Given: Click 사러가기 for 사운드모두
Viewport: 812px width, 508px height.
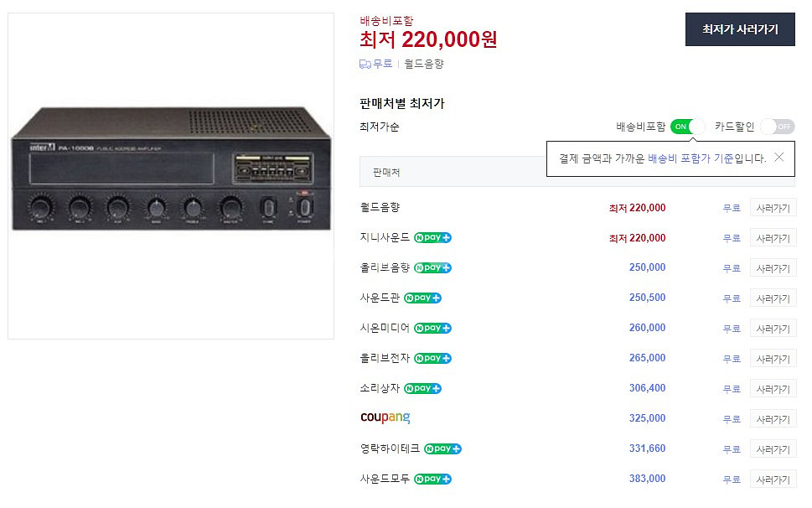Looking at the screenshot, I should pos(773,479).
